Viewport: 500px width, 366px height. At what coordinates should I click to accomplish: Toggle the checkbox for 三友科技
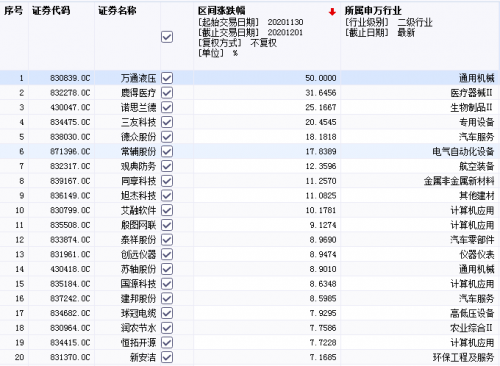[x=167, y=122]
